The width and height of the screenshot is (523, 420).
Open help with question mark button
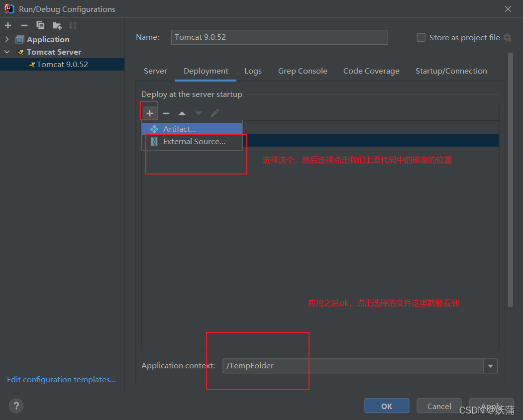click(16, 406)
